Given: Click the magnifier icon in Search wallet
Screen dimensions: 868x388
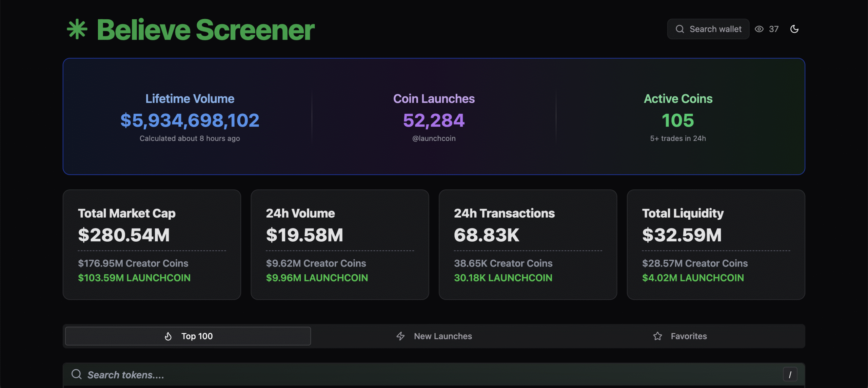Looking at the screenshot, I should click(680, 29).
